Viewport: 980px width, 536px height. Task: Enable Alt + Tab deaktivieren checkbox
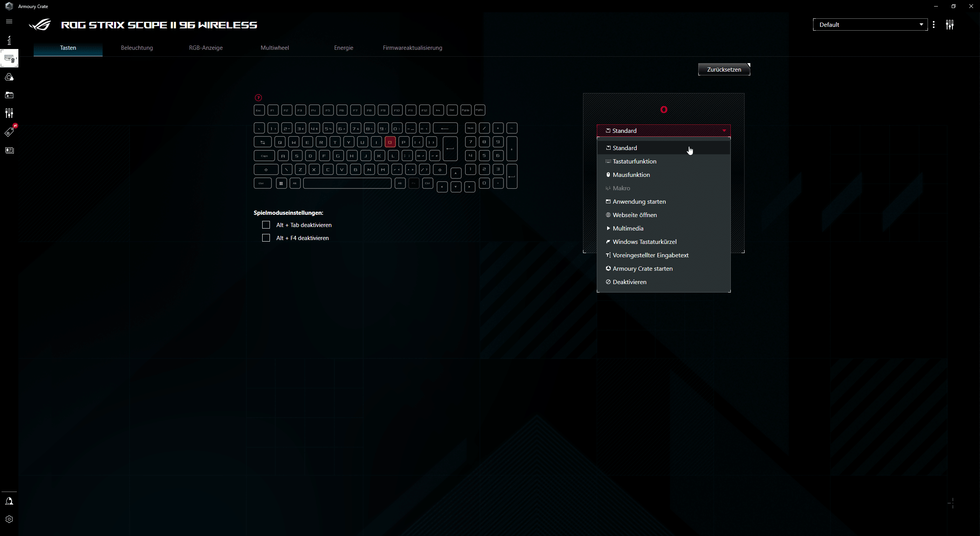266,225
